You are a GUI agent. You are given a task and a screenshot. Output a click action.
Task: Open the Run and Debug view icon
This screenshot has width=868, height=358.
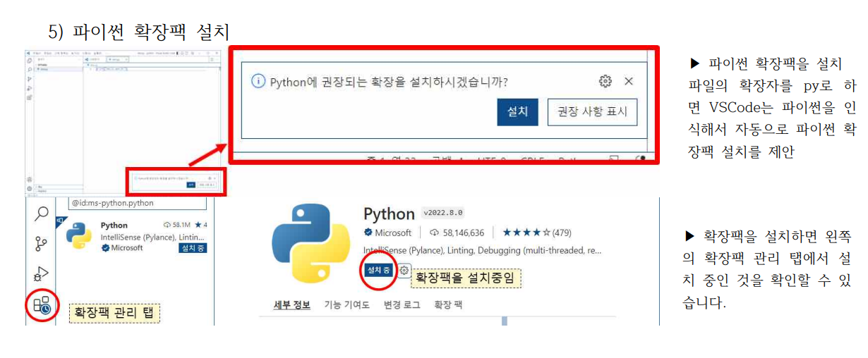click(x=42, y=273)
